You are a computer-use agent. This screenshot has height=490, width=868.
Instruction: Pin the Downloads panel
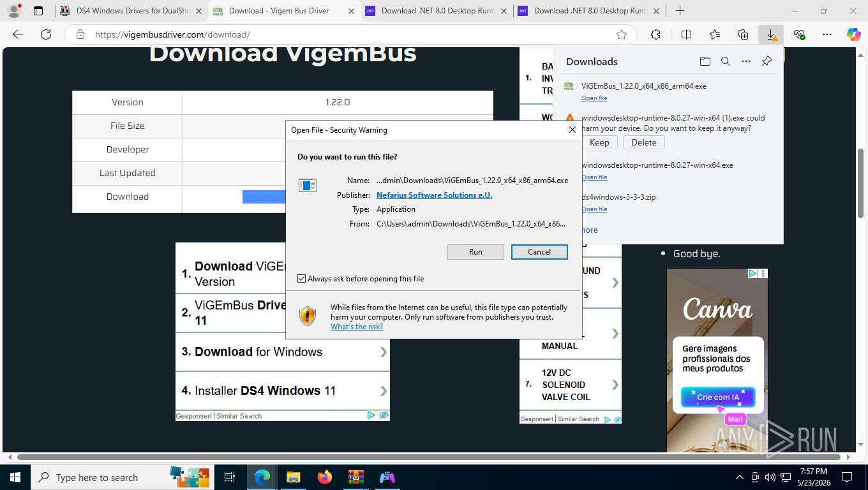pos(767,61)
